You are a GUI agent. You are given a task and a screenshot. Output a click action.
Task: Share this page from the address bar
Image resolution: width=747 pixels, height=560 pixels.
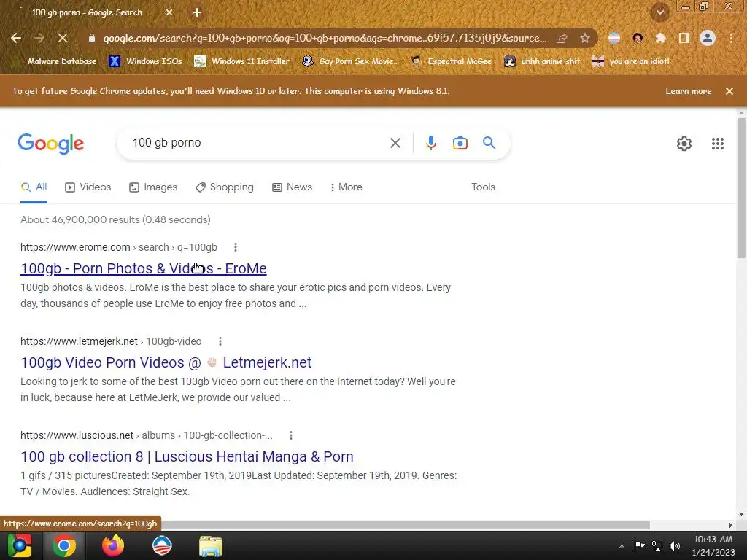point(562,38)
